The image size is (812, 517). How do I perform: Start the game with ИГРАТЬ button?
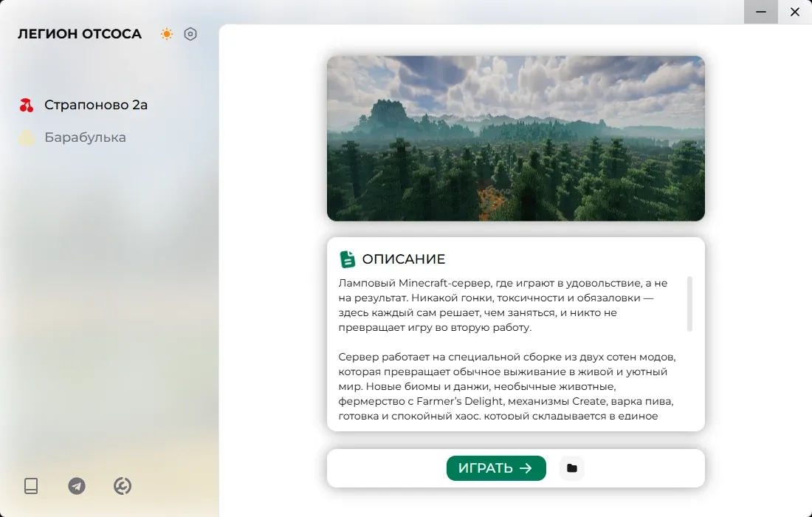(x=496, y=468)
